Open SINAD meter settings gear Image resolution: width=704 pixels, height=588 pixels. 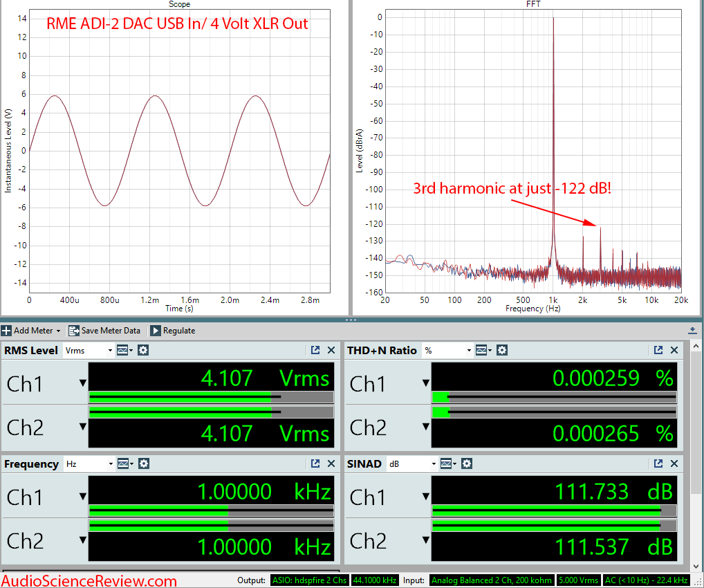tap(467, 464)
